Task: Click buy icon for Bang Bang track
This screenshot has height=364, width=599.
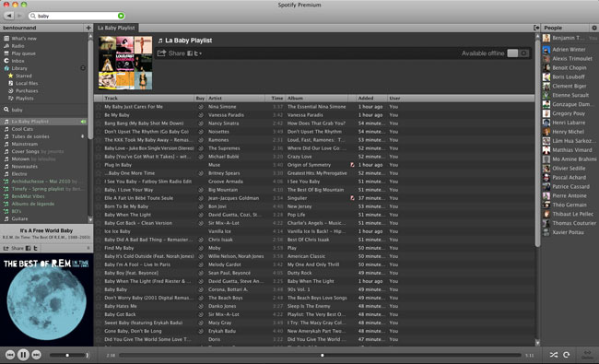Action: click(201, 123)
